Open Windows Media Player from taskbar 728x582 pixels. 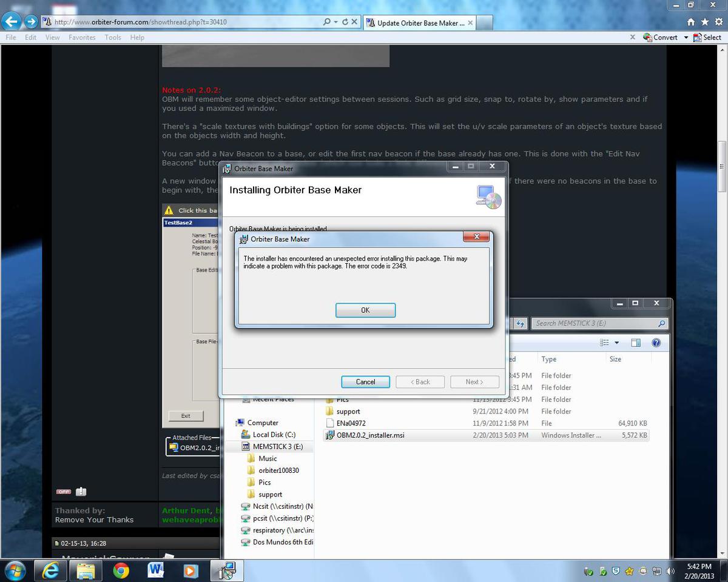point(190,571)
